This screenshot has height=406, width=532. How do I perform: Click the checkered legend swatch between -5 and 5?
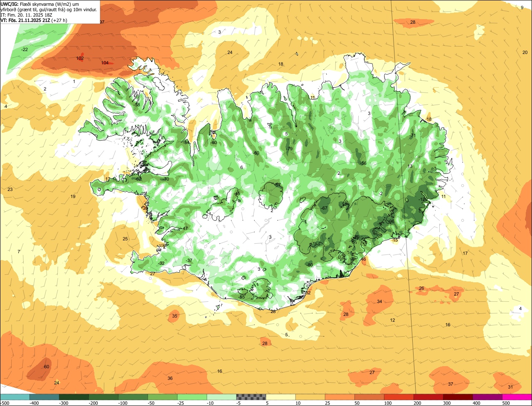(251, 397)
